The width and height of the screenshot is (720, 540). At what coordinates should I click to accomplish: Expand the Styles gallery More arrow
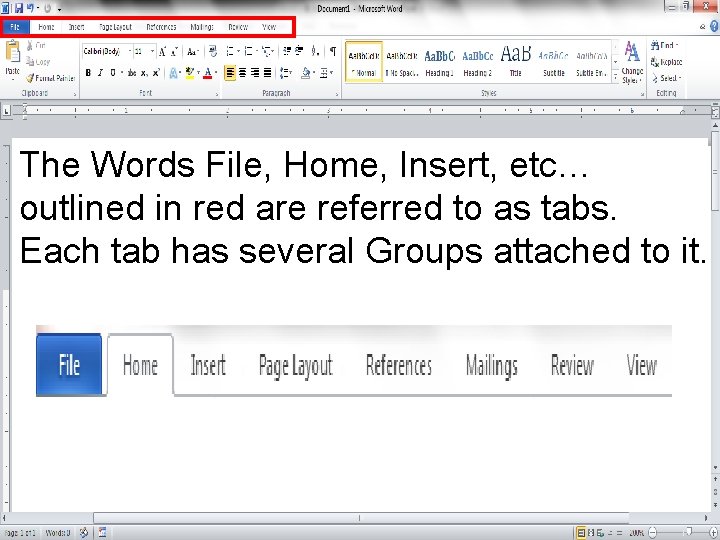tap(616, 77)
